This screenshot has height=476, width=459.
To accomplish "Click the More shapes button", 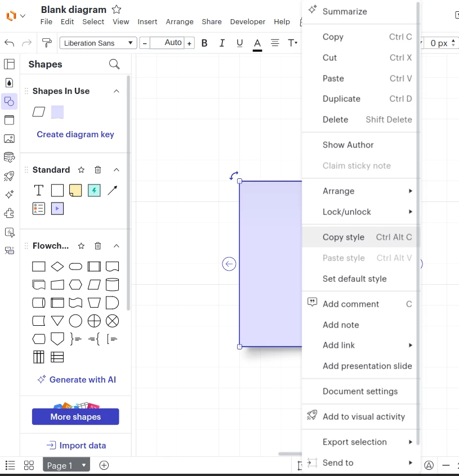I will click(75, 416).
